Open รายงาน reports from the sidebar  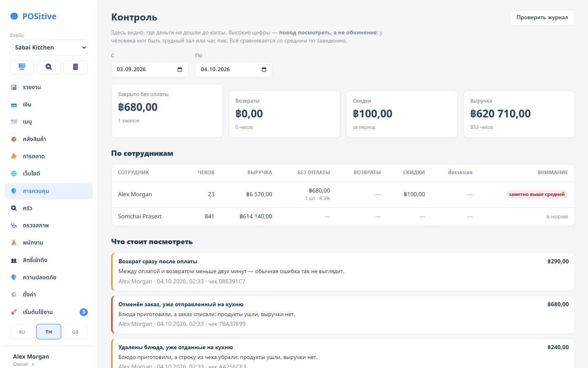click(x=49, y=87)
